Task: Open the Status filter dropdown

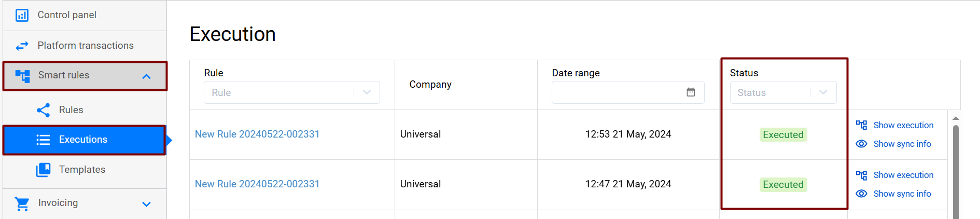Action: click(x=823, y=92)
